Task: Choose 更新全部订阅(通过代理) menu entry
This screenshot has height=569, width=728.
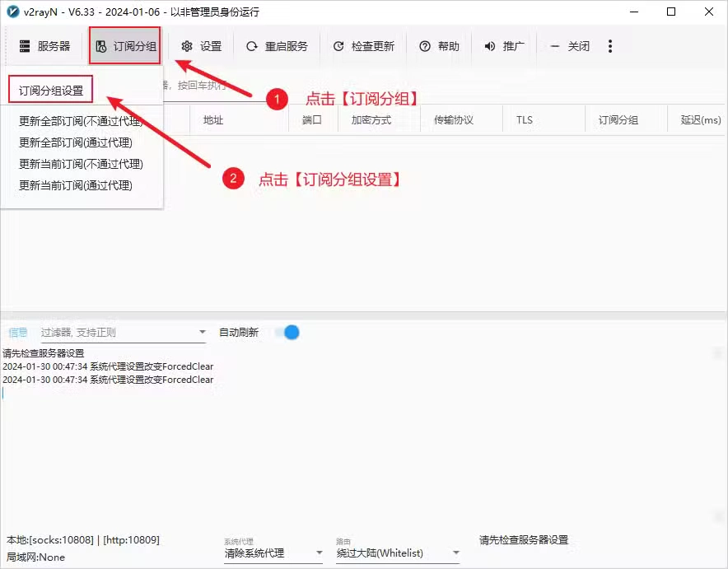Action: [78, 141]
